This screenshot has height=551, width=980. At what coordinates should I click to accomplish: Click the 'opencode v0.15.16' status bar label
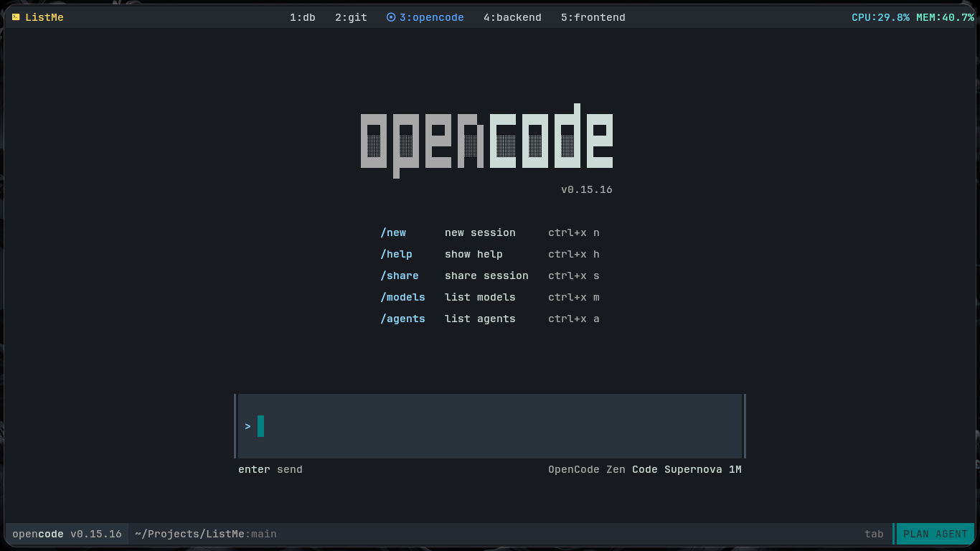[67, 534]
